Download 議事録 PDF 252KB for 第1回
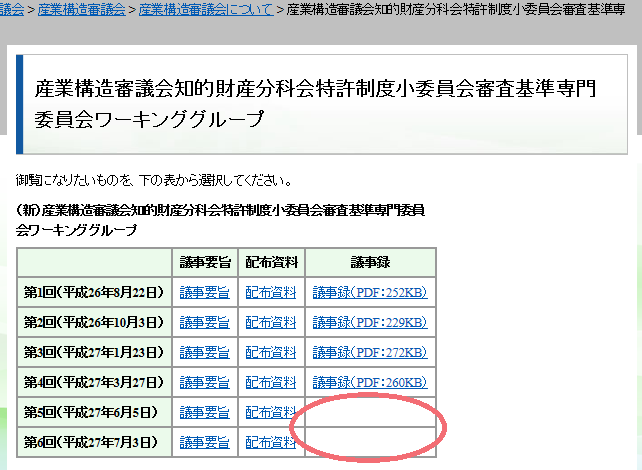Screen dimensions: 642x470 coord(370,293)
